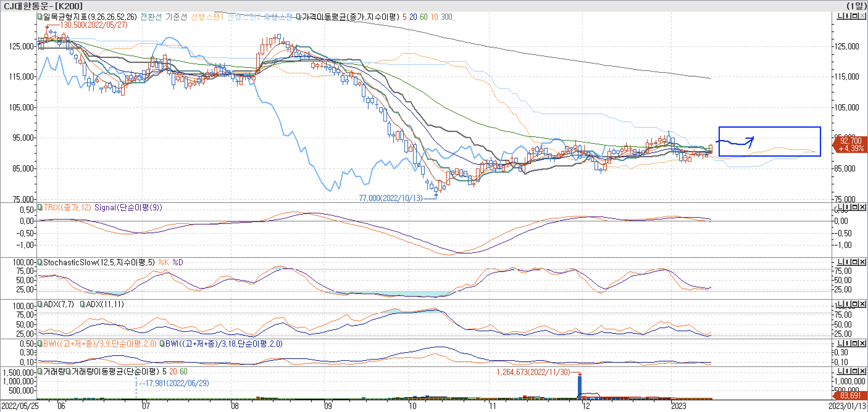
Task: Toggle the 일목균형지표 indicator green square
Action: [40, 16]
